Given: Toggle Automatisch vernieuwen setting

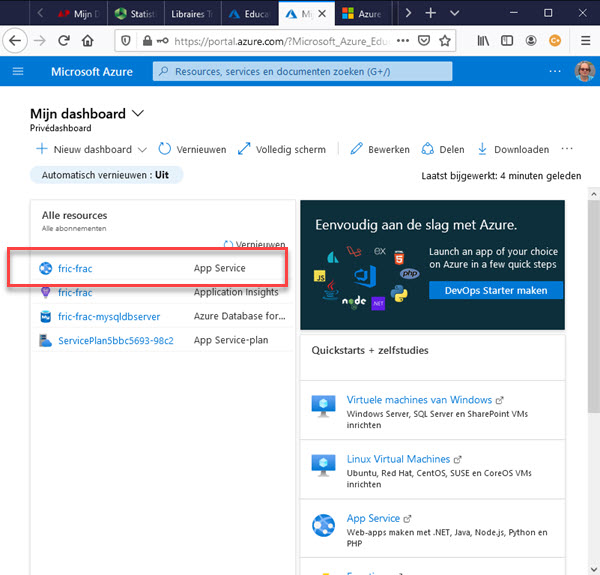Looking at the screenshot, I should 106,175.
